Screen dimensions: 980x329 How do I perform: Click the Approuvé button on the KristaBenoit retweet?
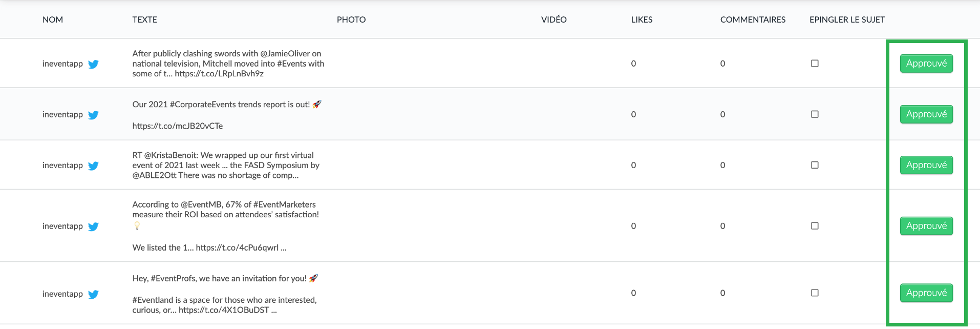[x=926, y=165]
